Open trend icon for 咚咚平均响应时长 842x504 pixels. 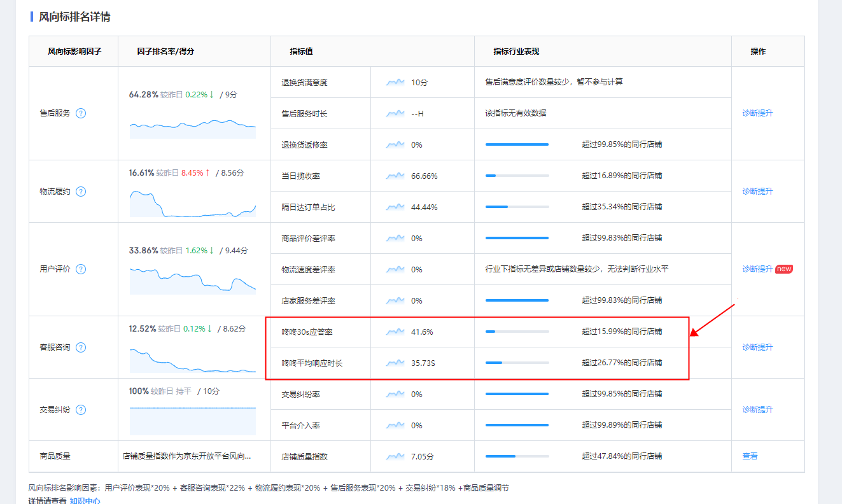point(395,363)
